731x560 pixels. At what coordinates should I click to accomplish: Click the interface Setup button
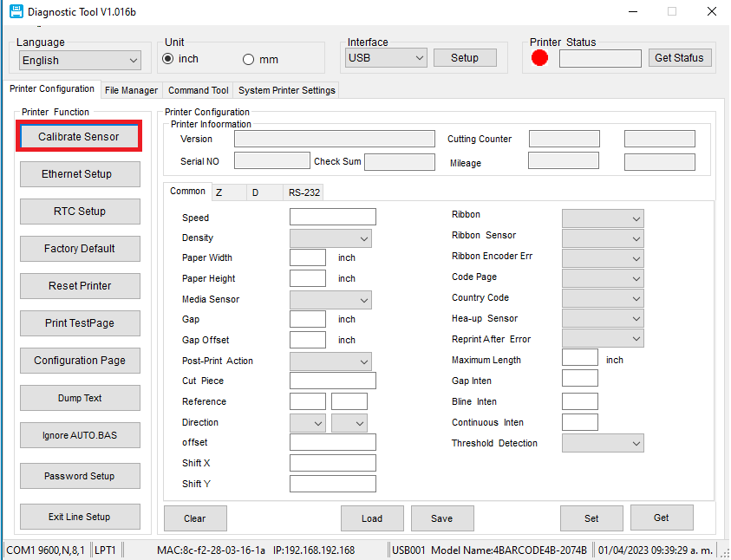[465, 58]
